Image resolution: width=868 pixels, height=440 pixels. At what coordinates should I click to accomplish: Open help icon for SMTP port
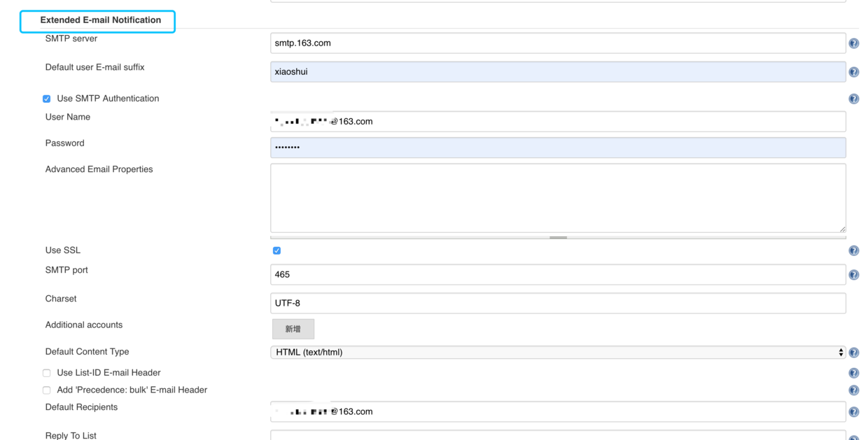(853, 275)
